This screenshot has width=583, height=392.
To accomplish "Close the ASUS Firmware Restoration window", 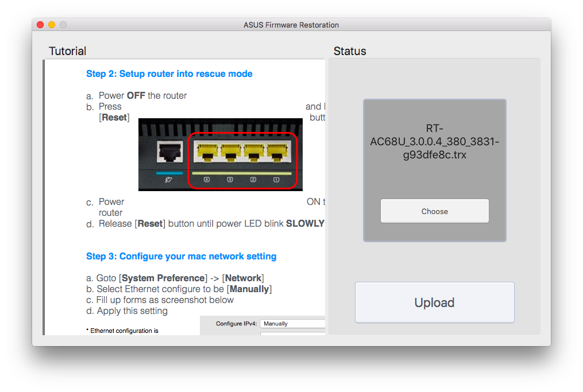I will (x=41, y=25).
